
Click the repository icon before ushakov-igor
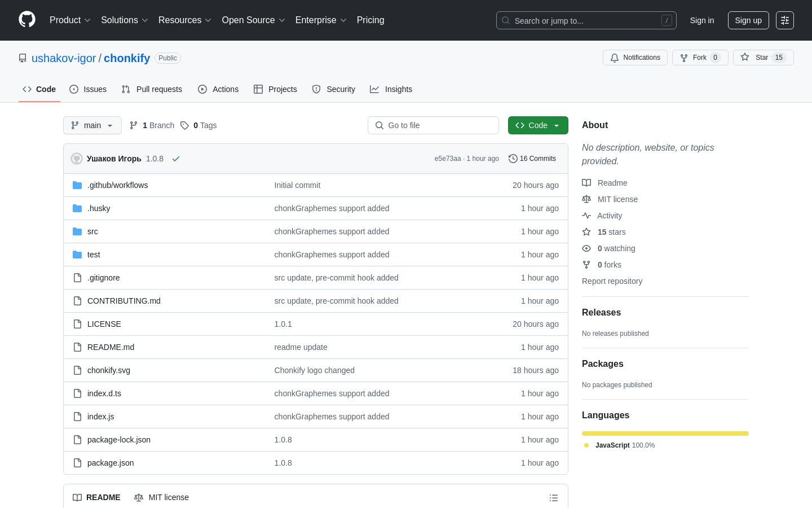(23, 58)
